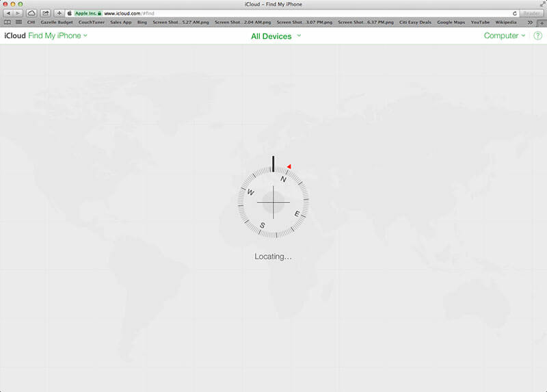This screenshot has width=547, height=392.
Task: Open the CouchTuner bookmark
Action: coord(92,23)
